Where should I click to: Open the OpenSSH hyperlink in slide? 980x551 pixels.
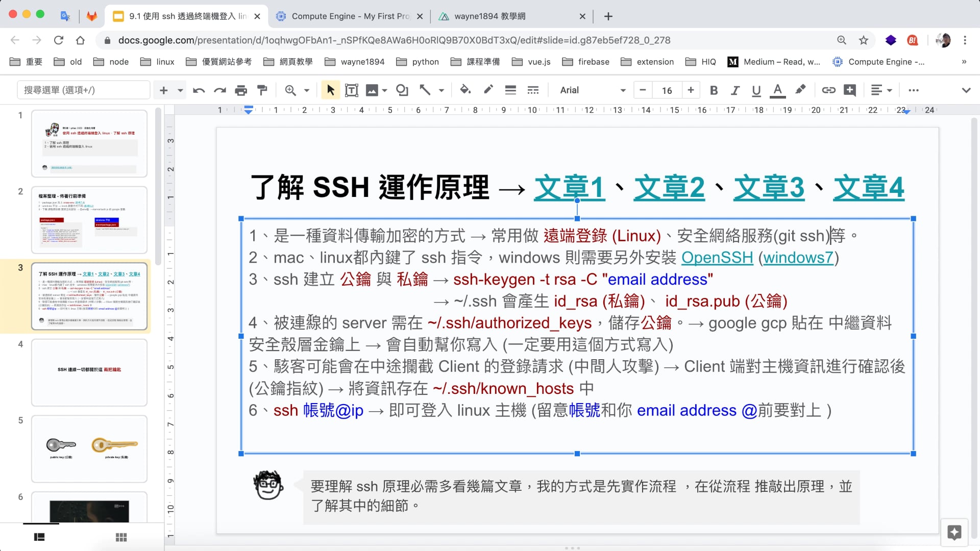(x=717, y=258)
